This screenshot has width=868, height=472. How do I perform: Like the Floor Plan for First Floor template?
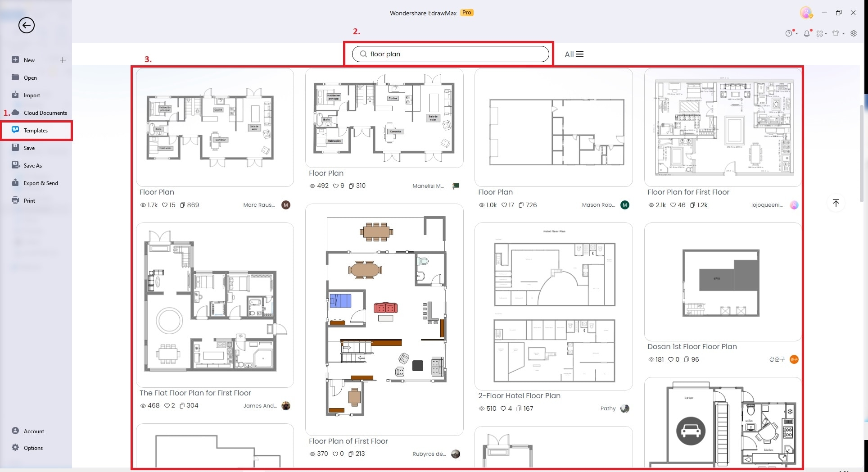pyautogui.click(x=673, y=205)
